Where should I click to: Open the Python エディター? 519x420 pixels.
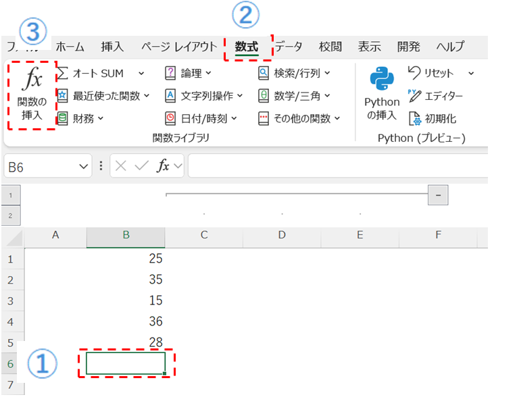(x=436, y=96)
